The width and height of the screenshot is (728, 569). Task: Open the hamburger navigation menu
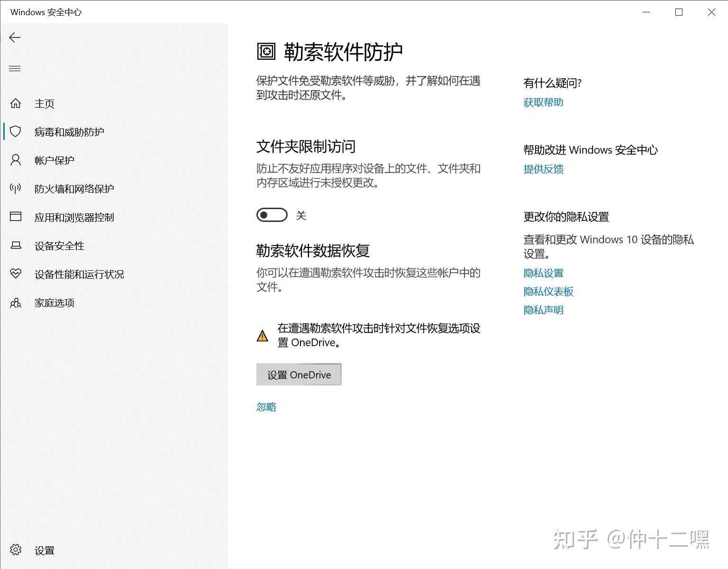(15, 69)
